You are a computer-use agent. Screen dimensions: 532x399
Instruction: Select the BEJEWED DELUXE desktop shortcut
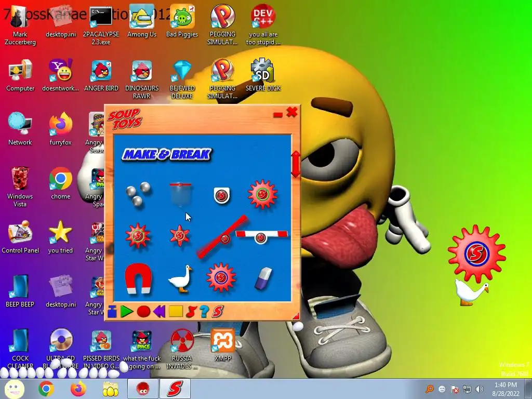click(x=182, y=79)
